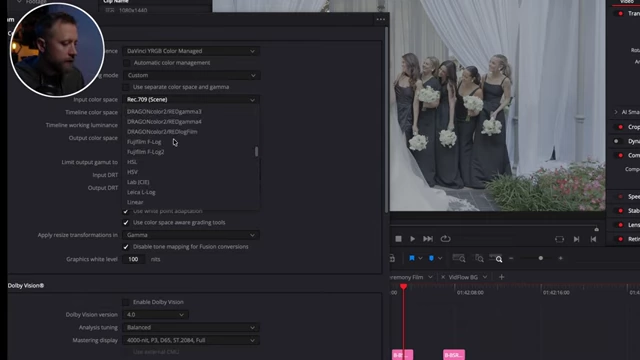
Task: Choose Leica L-Log from list
Action: [141, 192]
